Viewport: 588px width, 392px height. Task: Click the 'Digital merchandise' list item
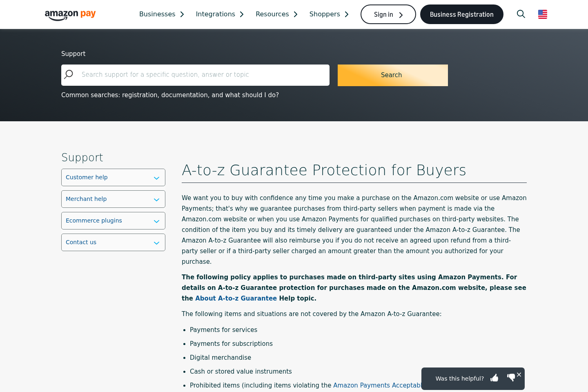tap(220, 358)
